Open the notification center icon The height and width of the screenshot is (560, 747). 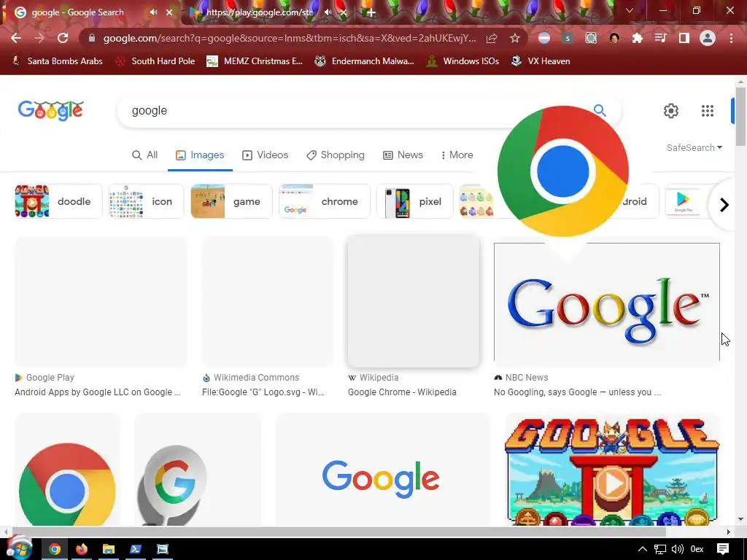pyautogui.click(x=723, y=550)
